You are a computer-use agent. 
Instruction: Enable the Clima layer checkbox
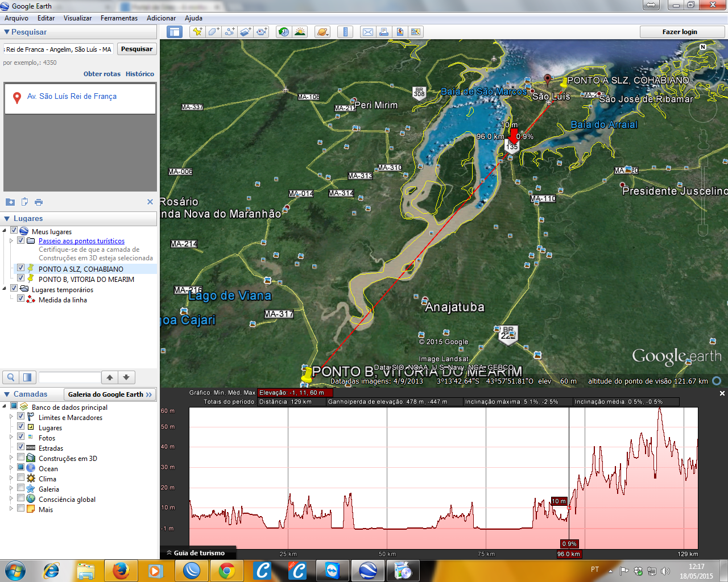[x=21, y=478]
